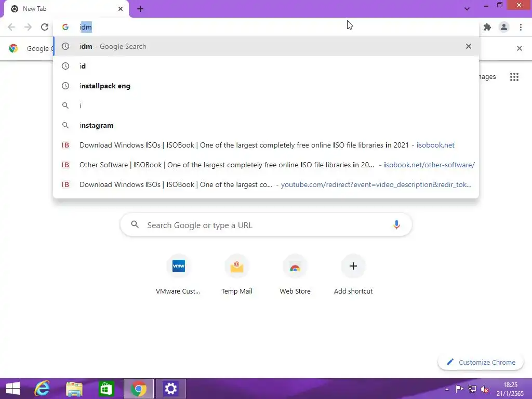The image size is (532, 399).
Task: Click the magnifier icon beside instagram
Action: [65, 125]
